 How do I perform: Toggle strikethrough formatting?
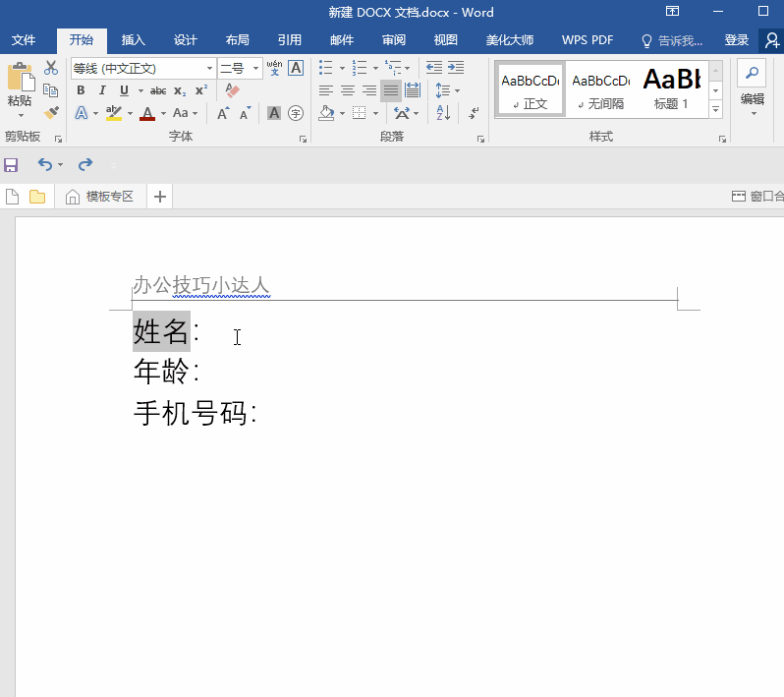click(158, 90)
